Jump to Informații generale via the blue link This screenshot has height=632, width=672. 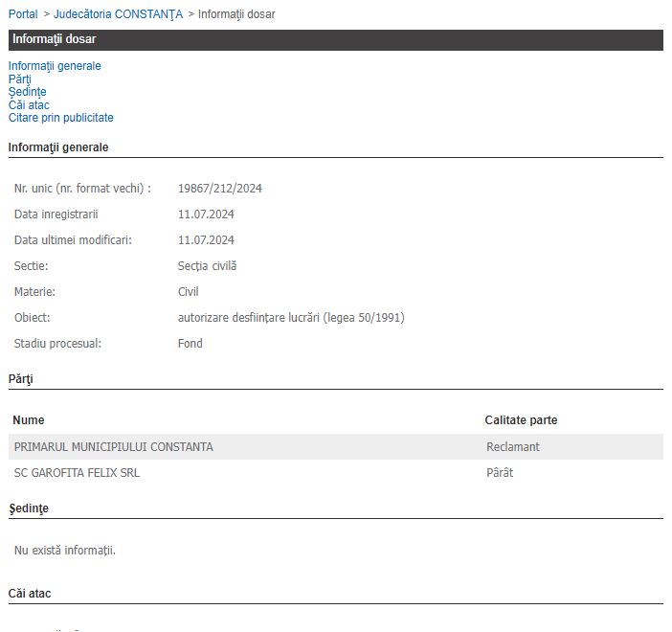point(55,66)
